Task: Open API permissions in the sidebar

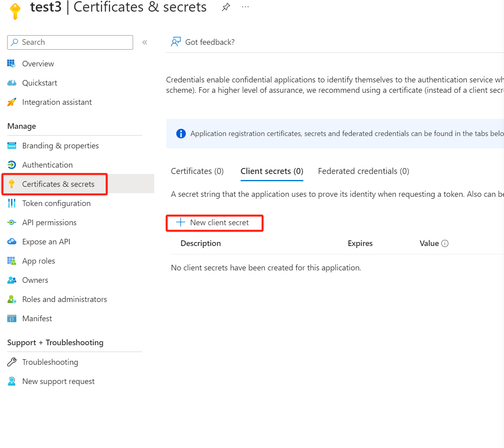Action: tap(49, 222)
